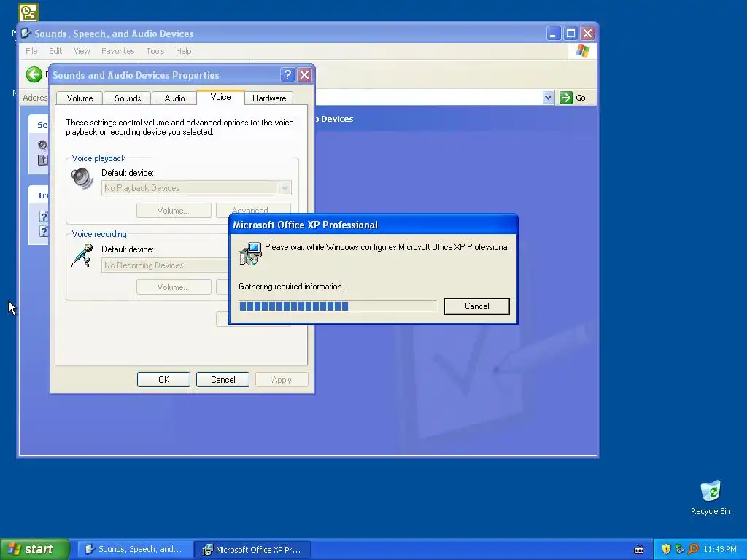Switch to the Audio tab
This screenshot has height=560, width=747.
pos(174,98)
